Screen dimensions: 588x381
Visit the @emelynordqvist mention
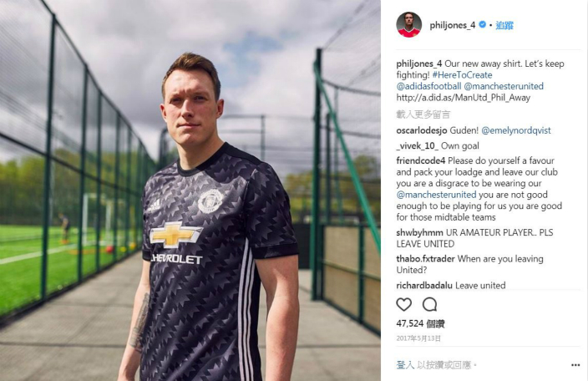click(x=516, y=130)
